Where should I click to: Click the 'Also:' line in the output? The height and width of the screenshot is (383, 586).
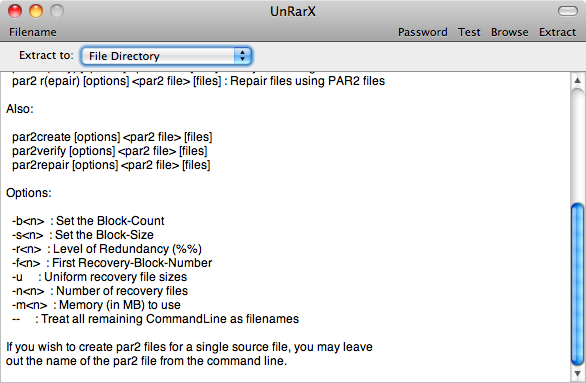pyautogui.click(x=20, y=109)
